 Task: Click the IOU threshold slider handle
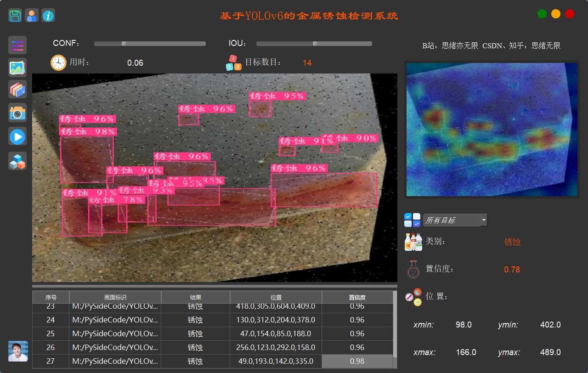tap(315, 44)
